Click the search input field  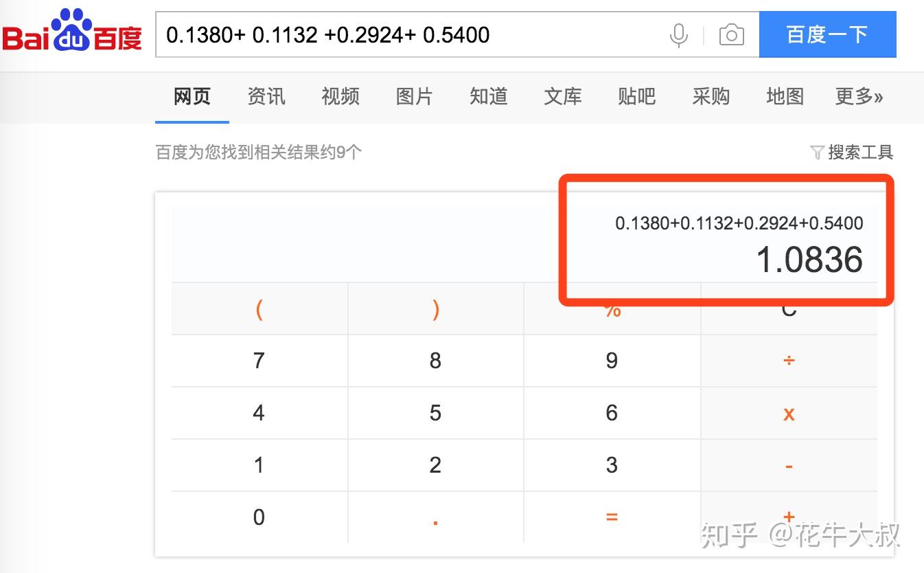click(x=412, y=34)
